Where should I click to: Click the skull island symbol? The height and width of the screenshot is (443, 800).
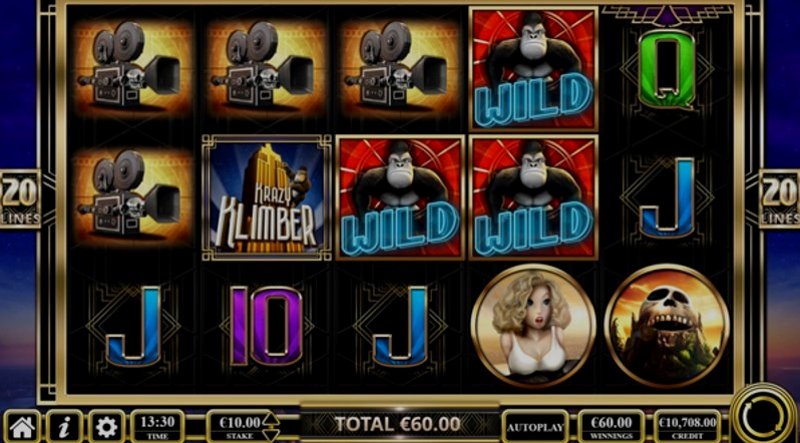[667, 326]
